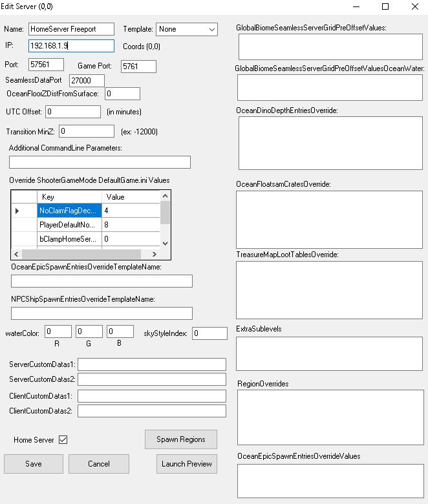
Task: Maximize the Edit Server window
Action: tap(385, 6)
